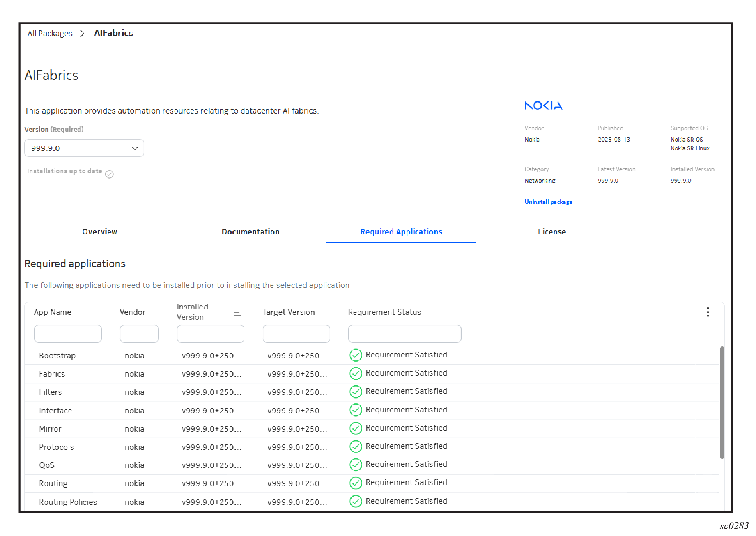The image size is (756, 536).
Task: Focus the App Name filter field
Action: tap(68, 334)
